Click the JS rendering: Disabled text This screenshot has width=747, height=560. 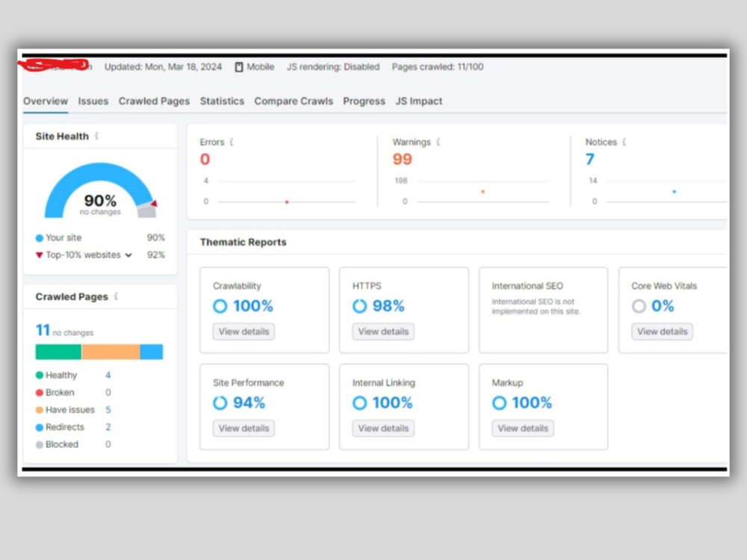click(333, 66)
